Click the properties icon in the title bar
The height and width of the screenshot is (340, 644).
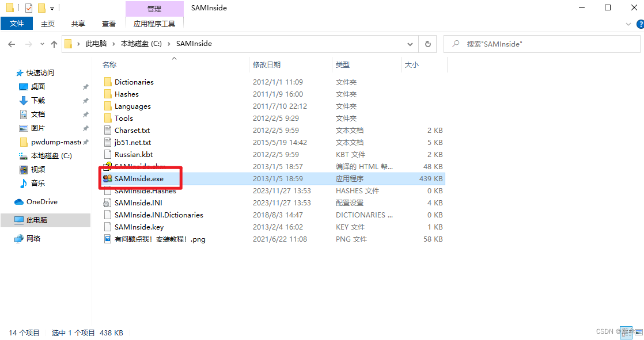(29, 8)
